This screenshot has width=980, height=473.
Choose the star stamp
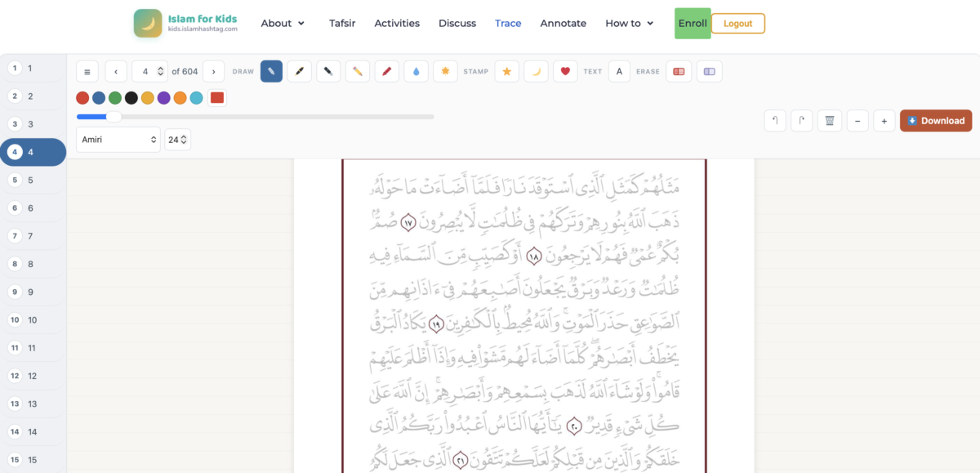(506, 71)
